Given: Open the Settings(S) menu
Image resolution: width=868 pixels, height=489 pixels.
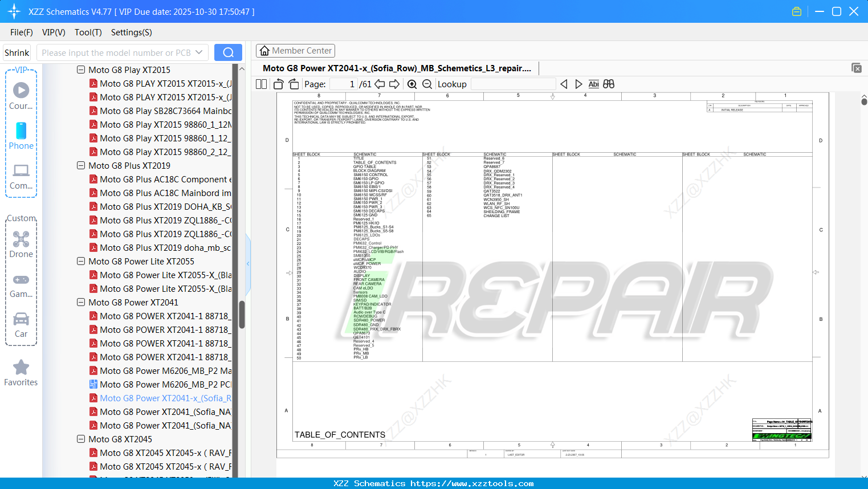Looking at the screenshot, I should (x=132, y=32).
